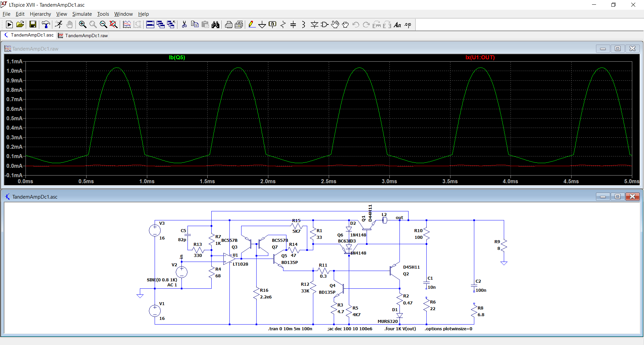Open Find with the binoculars icon
Viewport: 644px width, 345px height.
click(215, 24)
